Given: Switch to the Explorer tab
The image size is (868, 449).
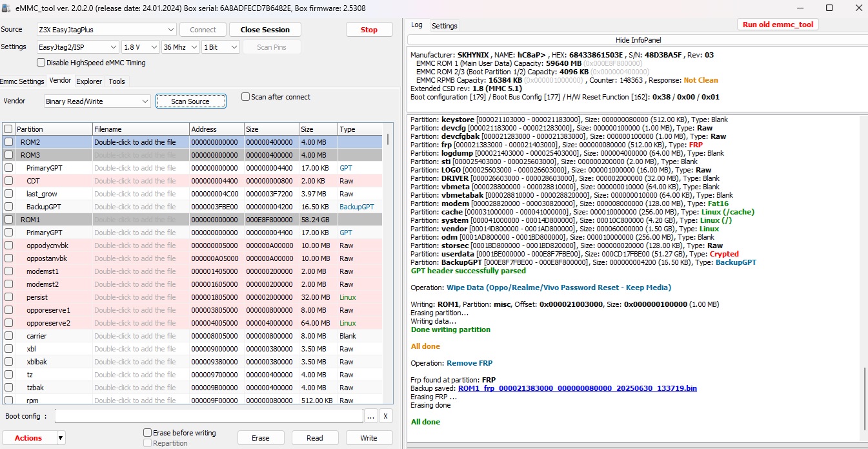Looking at the screenshot, I should point(89,81).
